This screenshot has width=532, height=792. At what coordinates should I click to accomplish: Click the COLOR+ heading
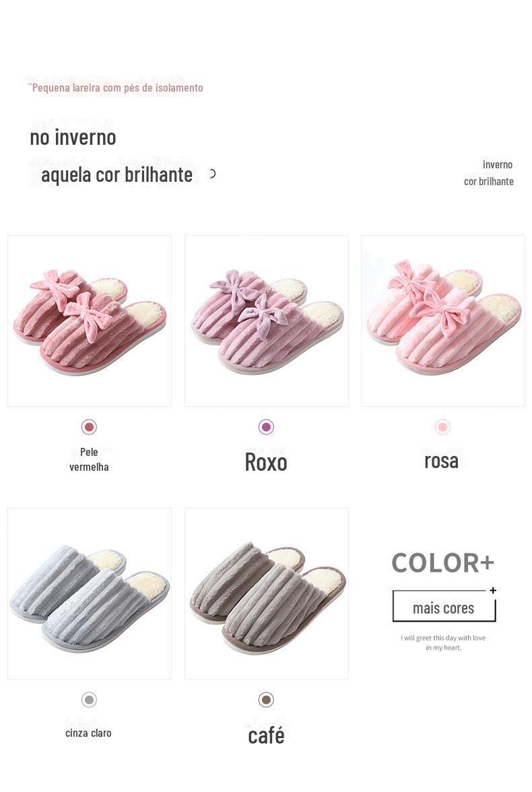pos(443,563)
